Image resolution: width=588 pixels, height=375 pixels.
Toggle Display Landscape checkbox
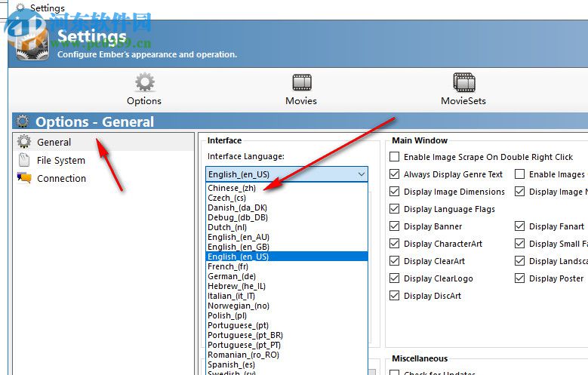pyautogui.click(x=519, y=260)
